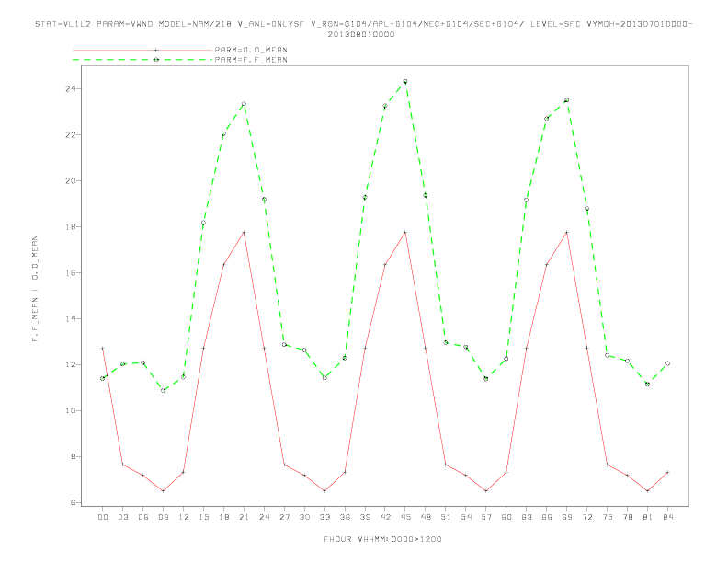Click y-axis tick label 16
The width and height of the screenshot is (728, 563).
tap(70, 272)
